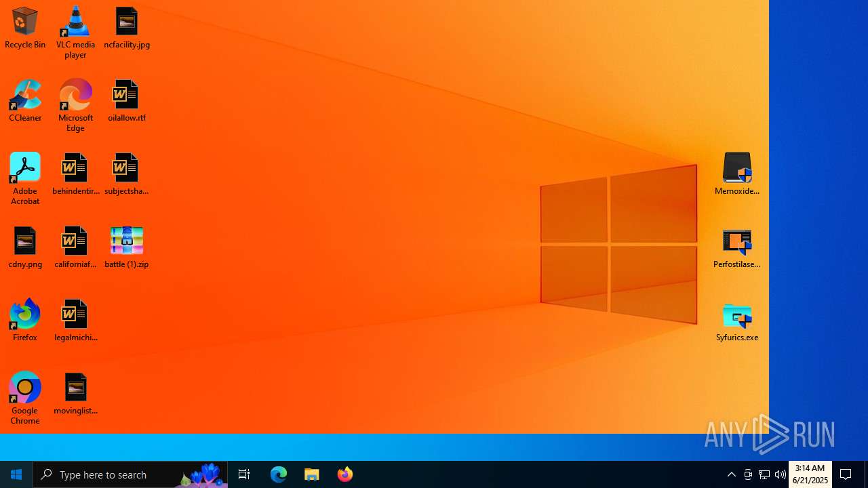Viewport: 868px width, 488px height.
Task: Select the ncfacility.jpg file icon
Action: click(127, 28)
